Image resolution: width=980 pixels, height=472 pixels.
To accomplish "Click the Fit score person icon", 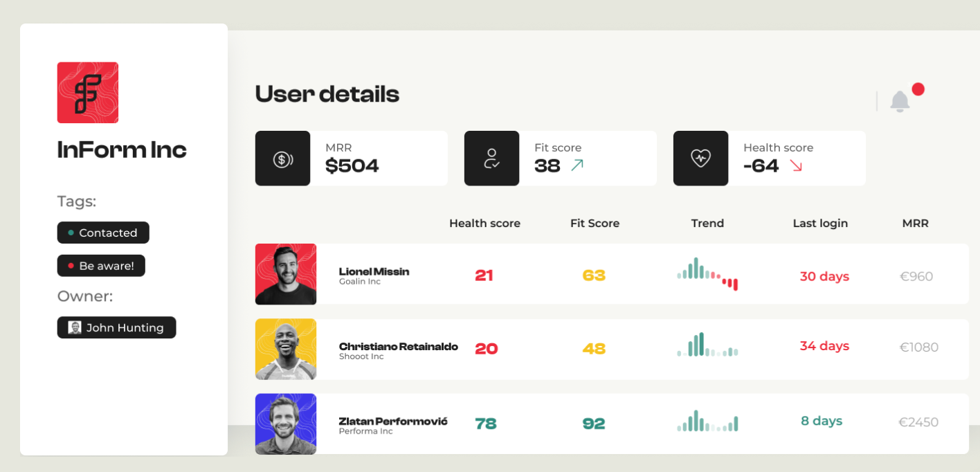I will click(491, 158).
